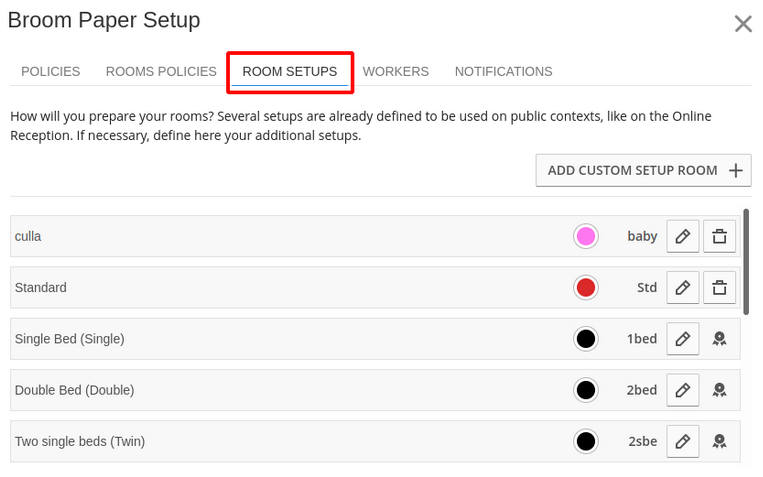Viewport: 763px width, 477px height.
Task: Edit the Double Bed setup
Action: [x=682, y=390]
